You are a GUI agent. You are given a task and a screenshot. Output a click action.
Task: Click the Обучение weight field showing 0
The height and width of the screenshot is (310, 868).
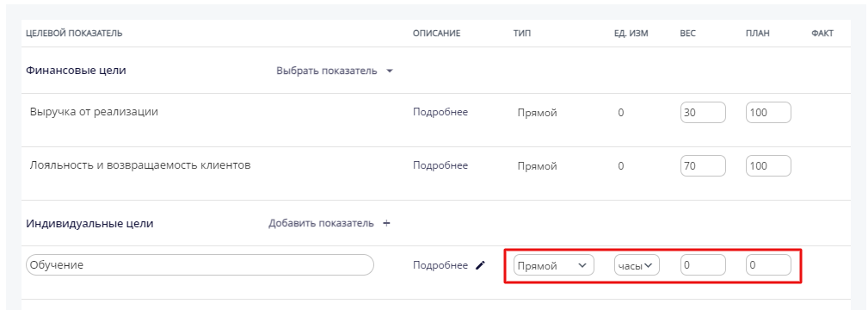703,265
